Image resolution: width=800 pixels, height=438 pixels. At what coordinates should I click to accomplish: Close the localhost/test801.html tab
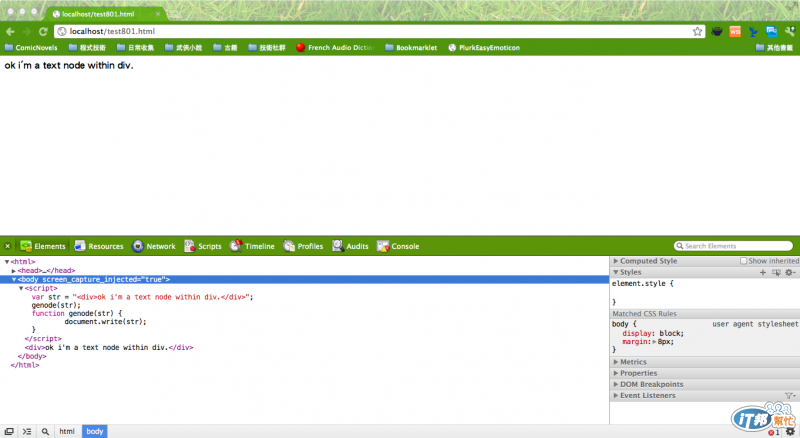click(x=158, y=14)
